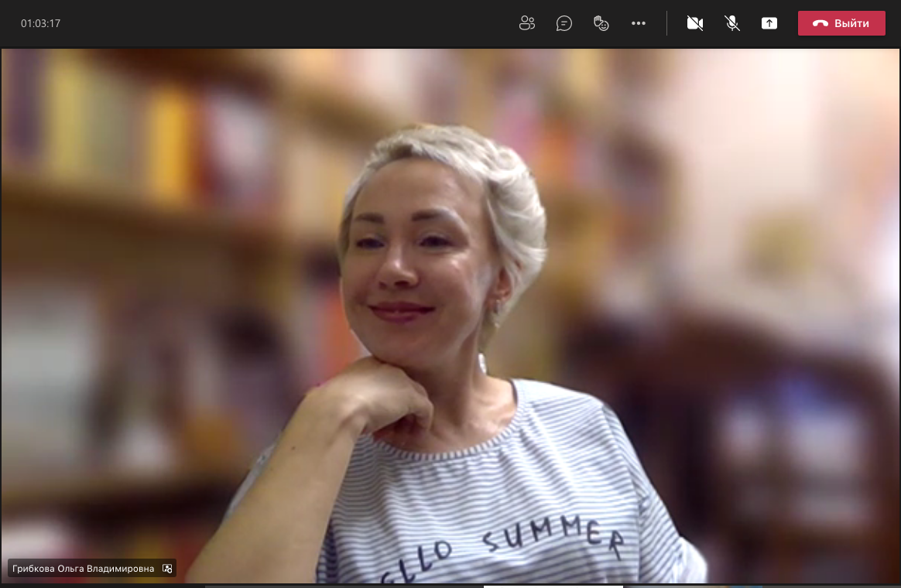Click the meeting timer 01:03:17
The width and height of the screenshot is (901, 588).
coord(40,23)
